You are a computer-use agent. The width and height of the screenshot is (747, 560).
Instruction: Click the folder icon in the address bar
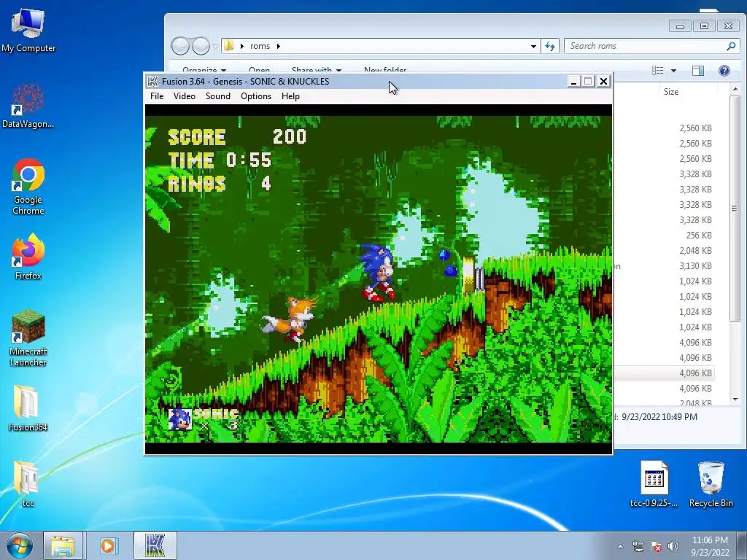coord(229,46)
